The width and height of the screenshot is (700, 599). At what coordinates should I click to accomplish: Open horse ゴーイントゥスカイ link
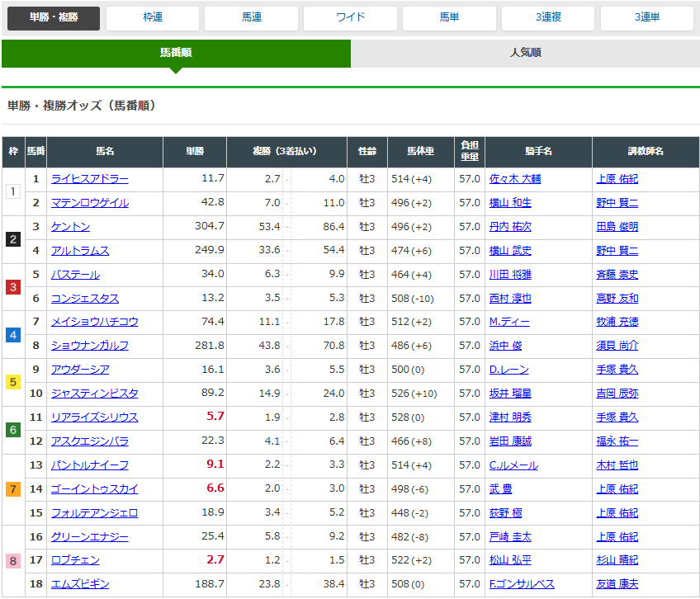[95, 489]
